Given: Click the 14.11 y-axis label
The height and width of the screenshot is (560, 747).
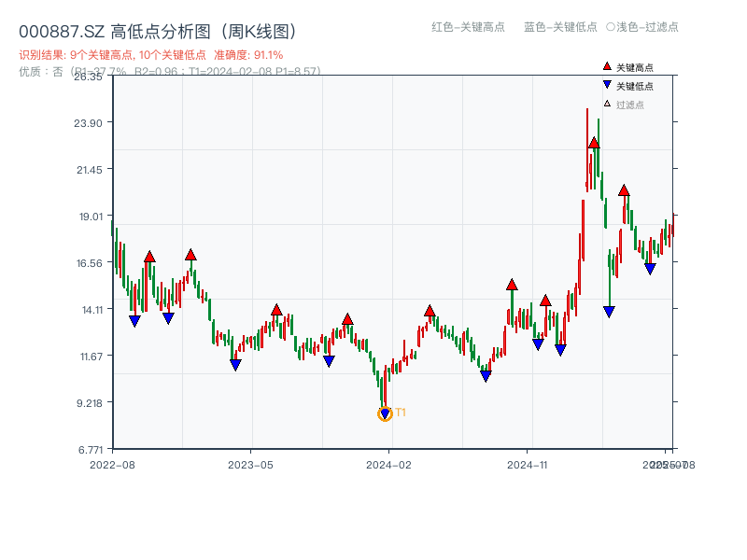Looking at the screenshot, I should click(x=92, y=310).
